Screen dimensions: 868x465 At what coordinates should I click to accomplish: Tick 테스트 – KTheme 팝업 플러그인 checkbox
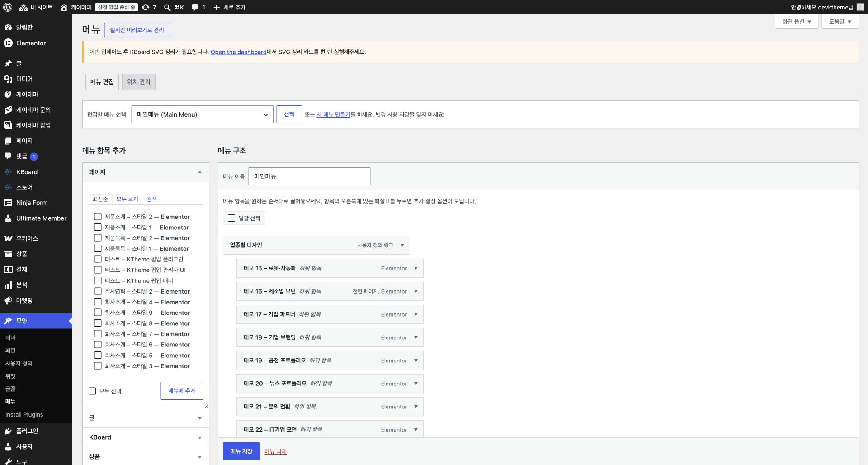[x=98, y=259]
